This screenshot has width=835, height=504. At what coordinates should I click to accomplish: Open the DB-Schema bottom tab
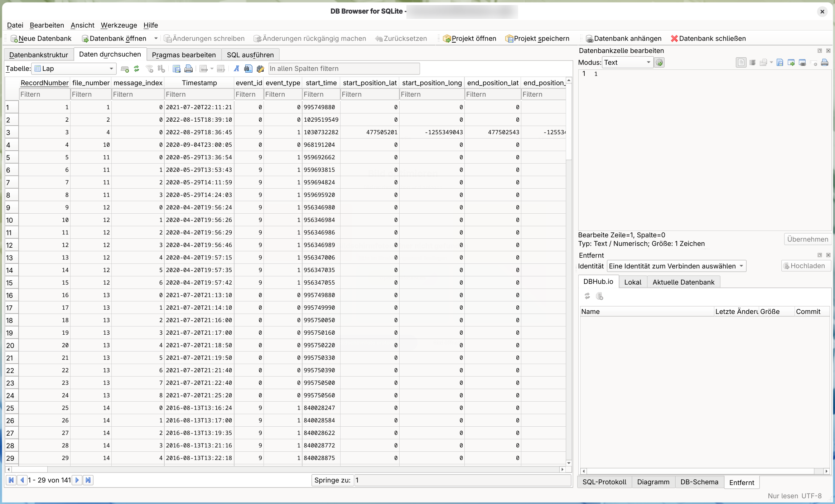[x=699, y=482]
